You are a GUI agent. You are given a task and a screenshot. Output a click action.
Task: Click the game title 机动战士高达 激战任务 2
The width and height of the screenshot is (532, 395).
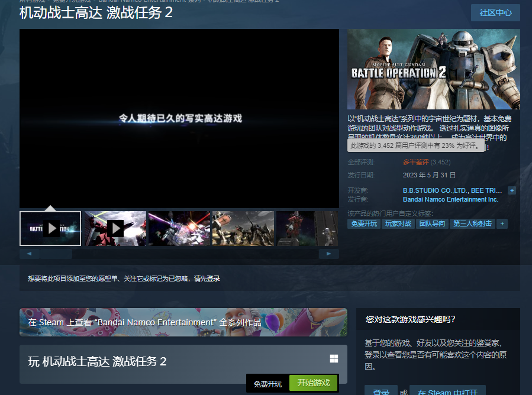96,13
